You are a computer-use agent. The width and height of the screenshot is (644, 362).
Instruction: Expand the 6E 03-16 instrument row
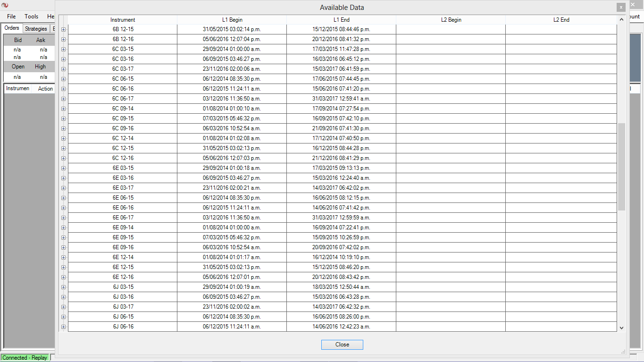(63, 178)
